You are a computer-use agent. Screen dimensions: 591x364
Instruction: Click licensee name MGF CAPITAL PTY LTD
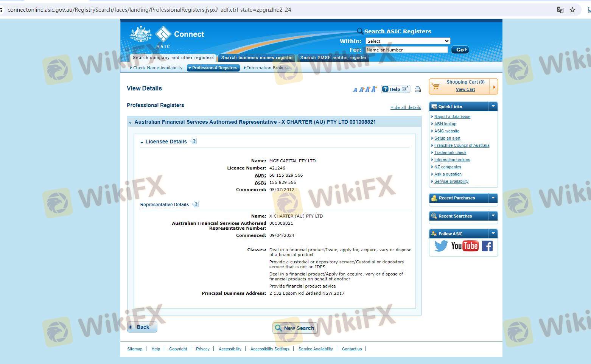pos(292,161)
